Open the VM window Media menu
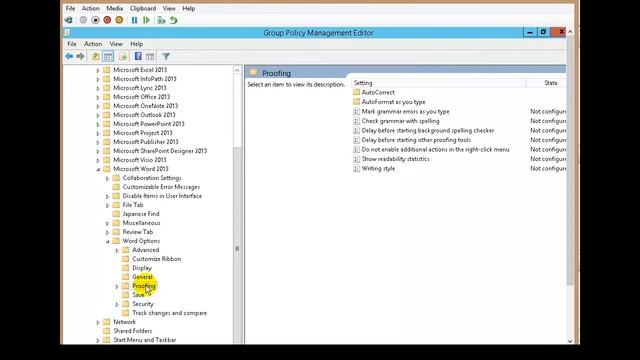The height and width of the screenshot is (360, 640). (x=114, y=8)
